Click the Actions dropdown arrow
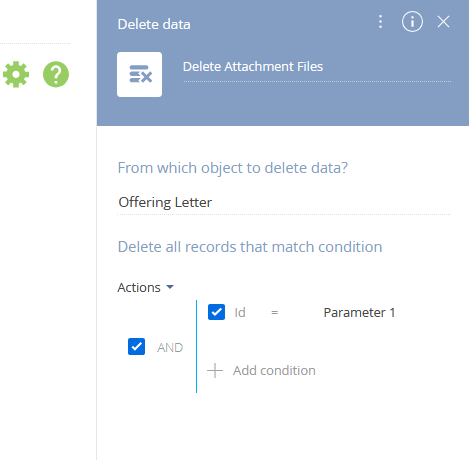Image resolution: width=469 pixels, height=460 pixels. pos(170,287)
